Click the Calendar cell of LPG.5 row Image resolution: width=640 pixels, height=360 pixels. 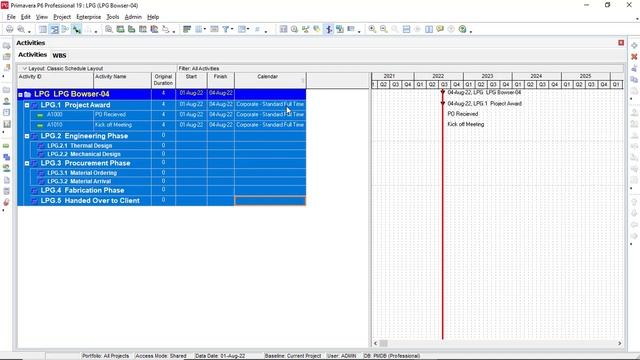(x=270, y=201)
